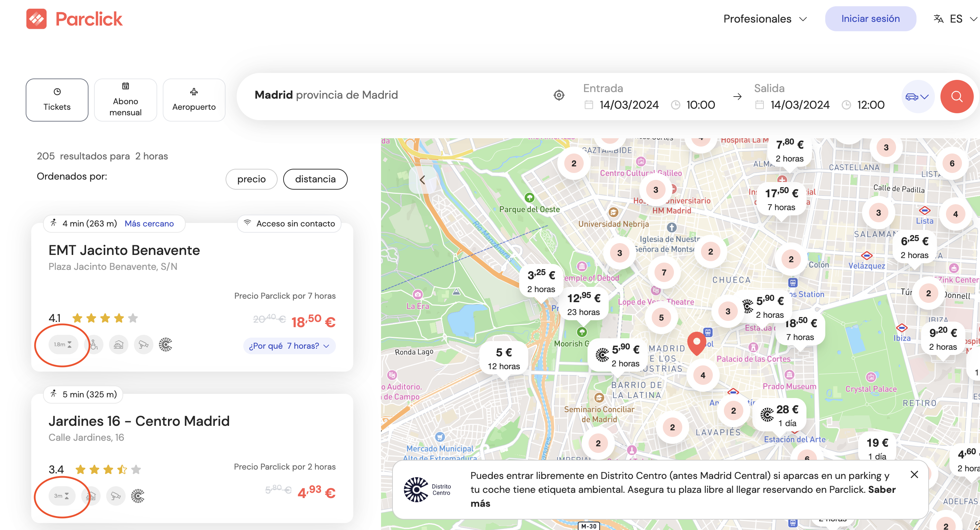Image resolution: width=980 pixels, height=530 pixels.
Task: Select the Tickets parking type
Action: coord(57,100)
